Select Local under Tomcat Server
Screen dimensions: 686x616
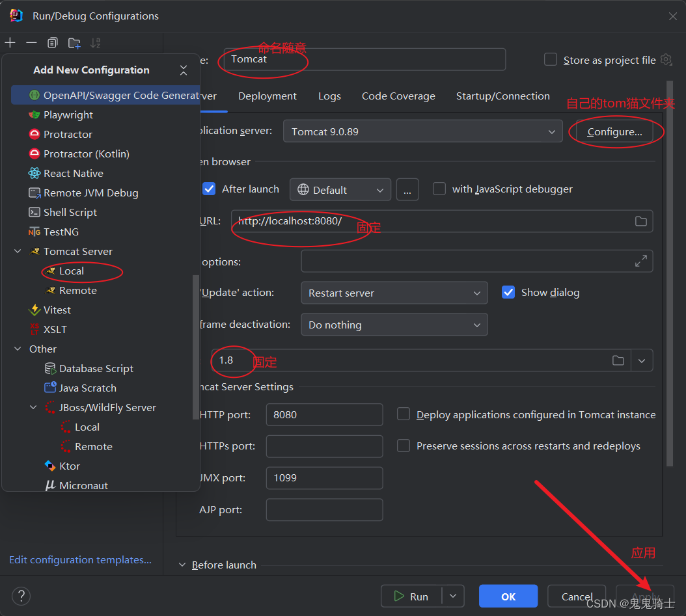tap(72, 271)
